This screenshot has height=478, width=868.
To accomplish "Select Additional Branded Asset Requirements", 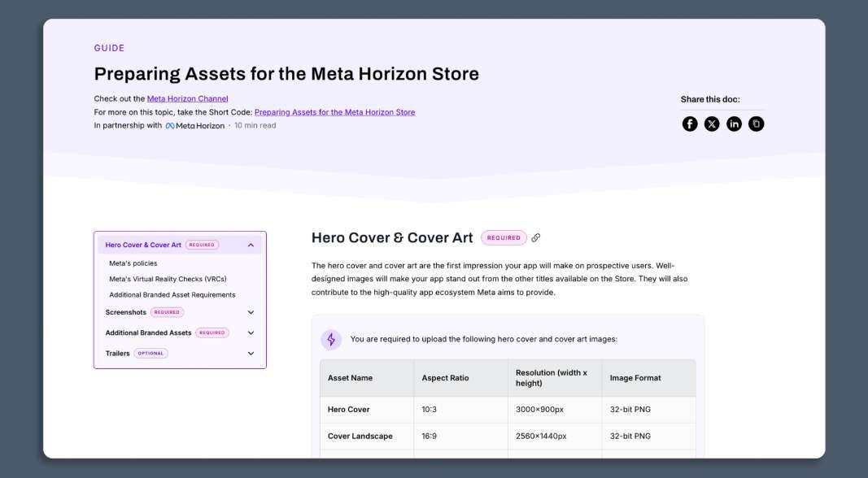I will coord(171,293).
